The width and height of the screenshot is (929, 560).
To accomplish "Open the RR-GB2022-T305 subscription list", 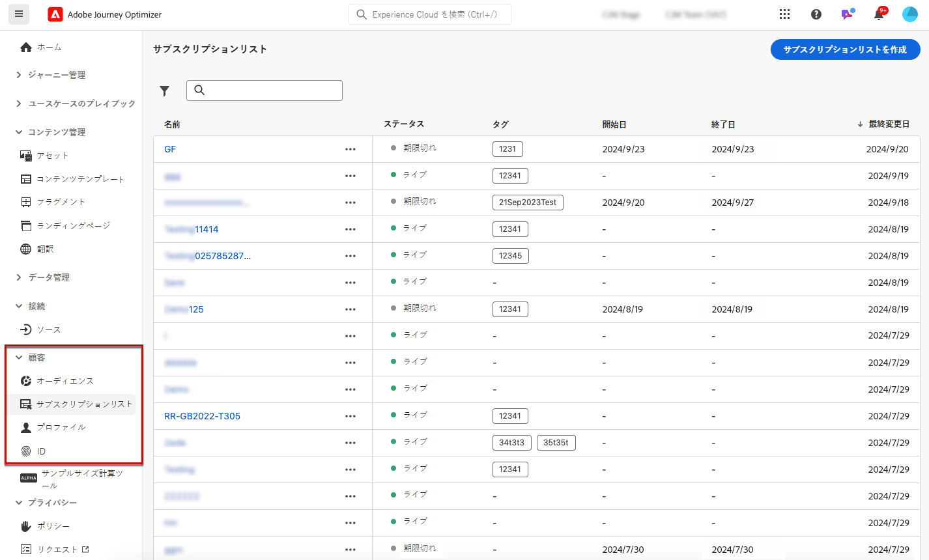I will click(x=202, y=416).
